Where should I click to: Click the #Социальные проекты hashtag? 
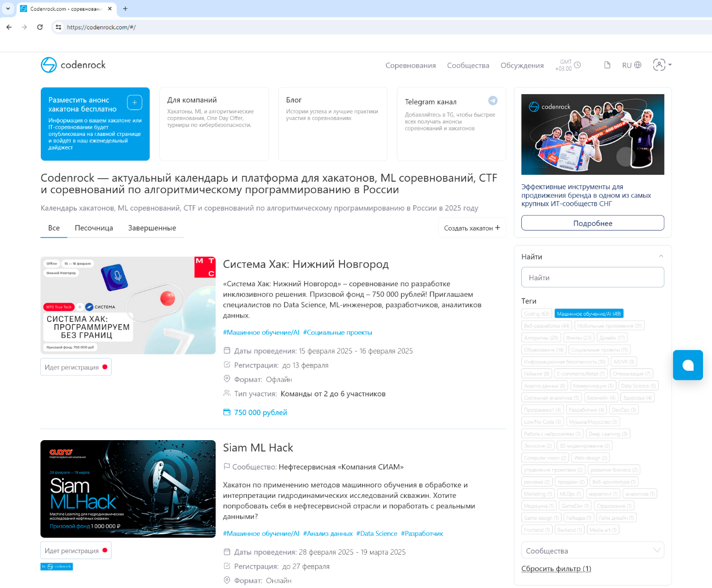pos(338,333)
